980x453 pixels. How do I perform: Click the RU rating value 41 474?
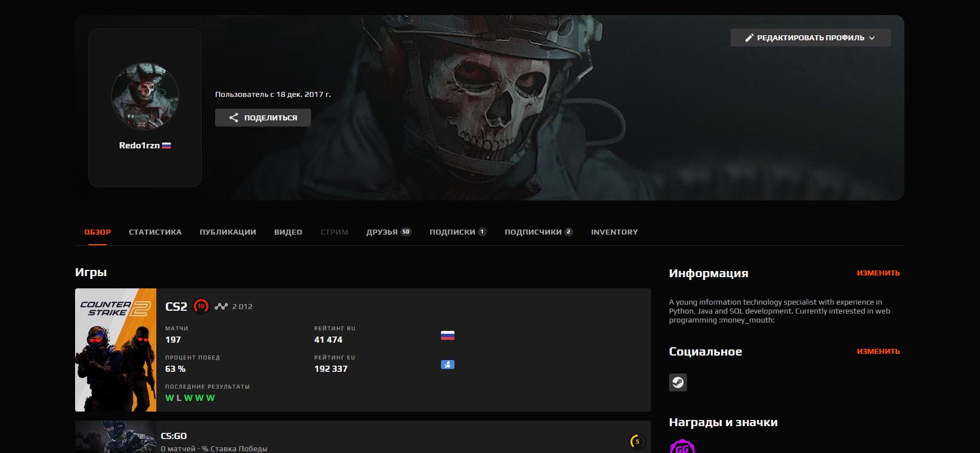pos(328,340)
